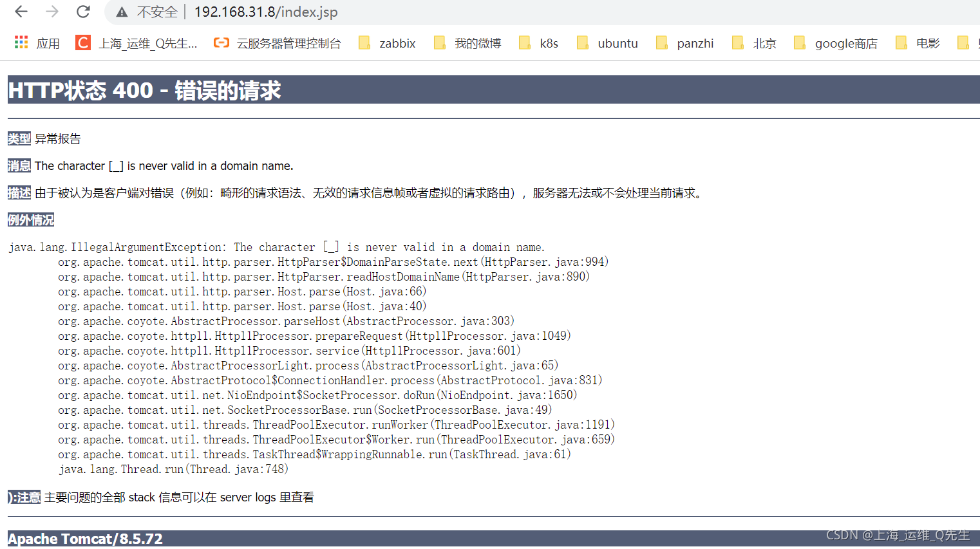Click the not-secure warning triangle icon
Viewport: 980px width, 549px height.
tap(122, 12)
